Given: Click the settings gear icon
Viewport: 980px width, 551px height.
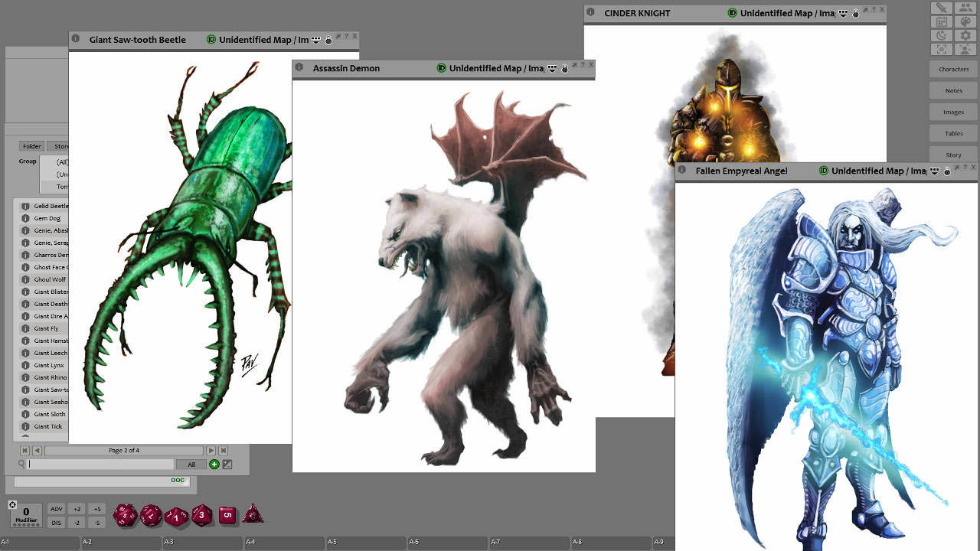Looking at the screenshot, I should (965, 36).
